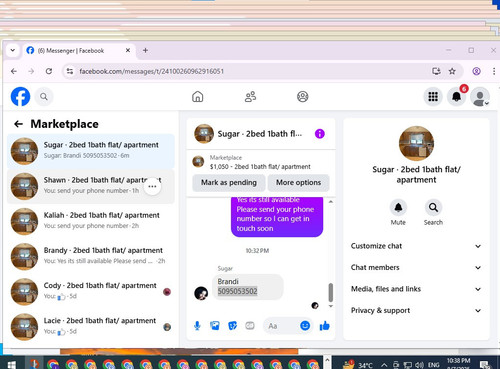Screen dimensions: 500x369
Task: Show hidden system tray icons chevron
Action: tap(384, 365)
